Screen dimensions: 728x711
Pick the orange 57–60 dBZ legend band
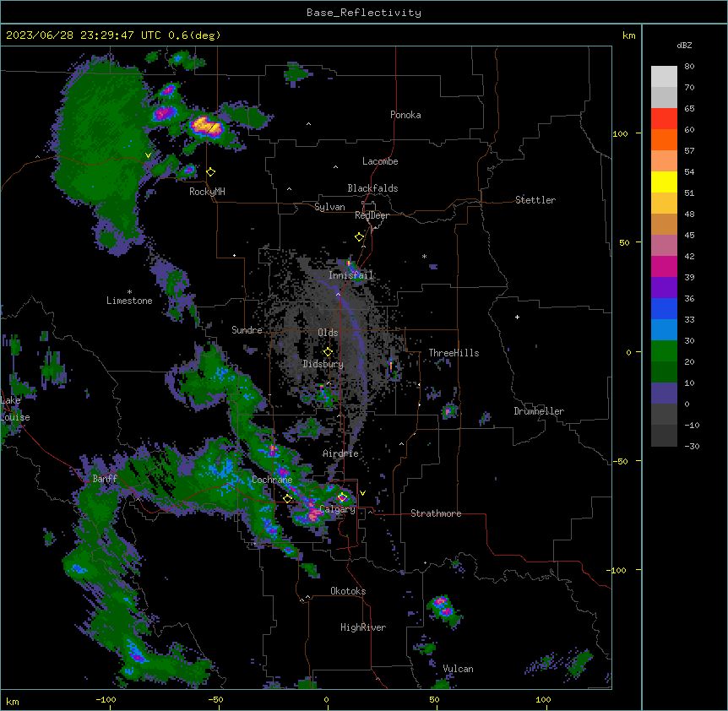(664, 139)
